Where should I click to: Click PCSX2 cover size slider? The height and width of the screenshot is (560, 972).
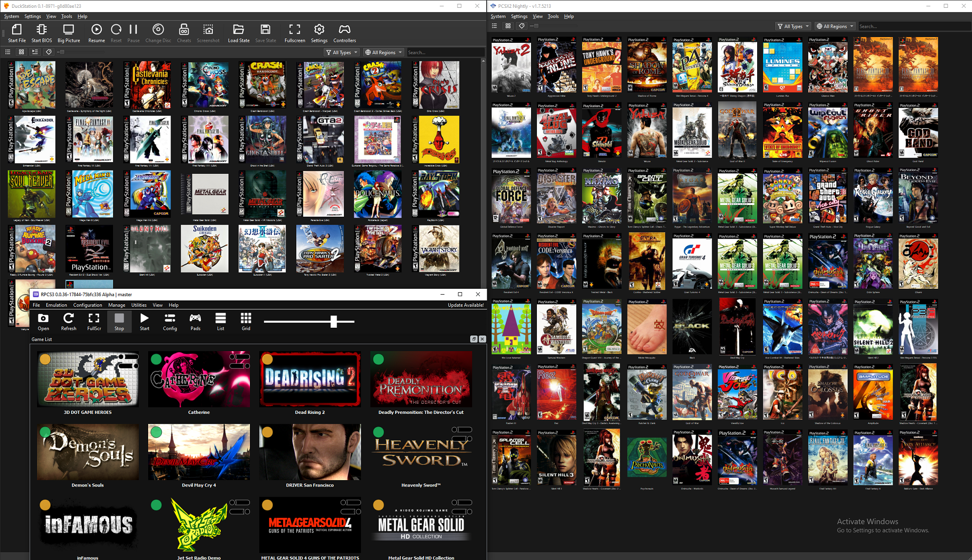tap(553, 26)
